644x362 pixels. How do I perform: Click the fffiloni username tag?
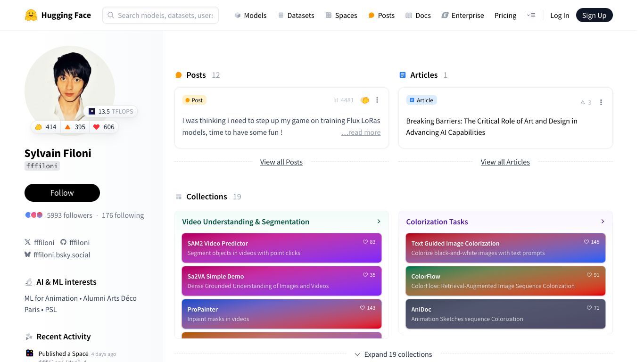coord(42,166)
